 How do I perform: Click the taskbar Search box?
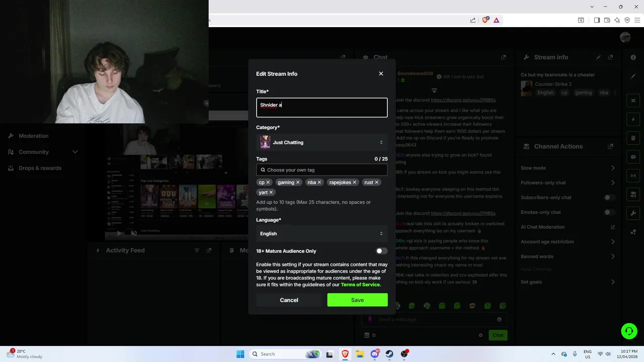click(x=286, y=354)
